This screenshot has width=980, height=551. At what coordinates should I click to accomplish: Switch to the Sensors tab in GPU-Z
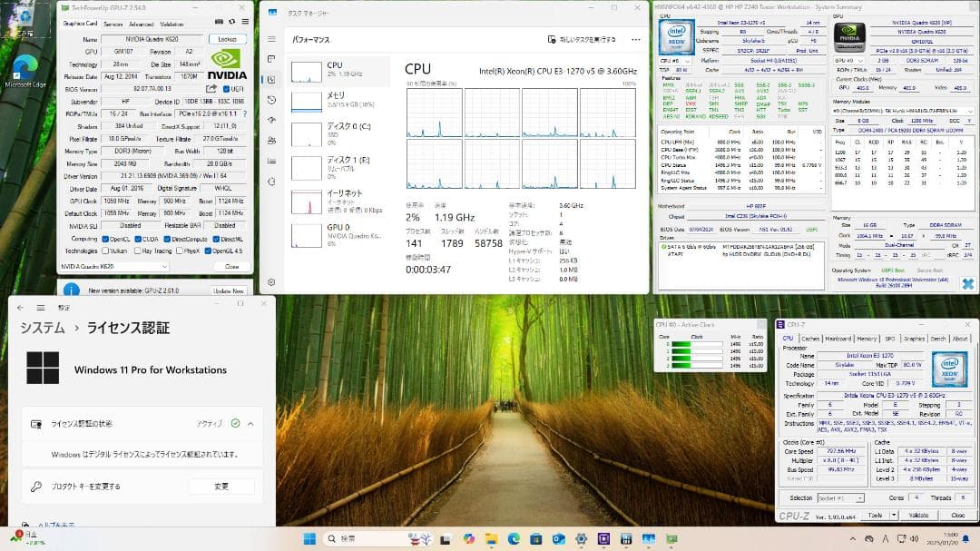pos(113,23)
